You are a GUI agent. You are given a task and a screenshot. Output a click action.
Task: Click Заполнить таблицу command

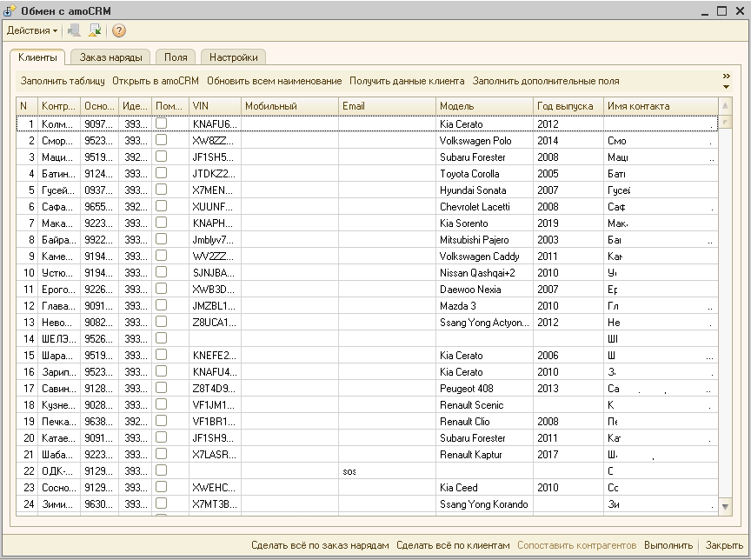pyautogui.click(x=63, y=81)
